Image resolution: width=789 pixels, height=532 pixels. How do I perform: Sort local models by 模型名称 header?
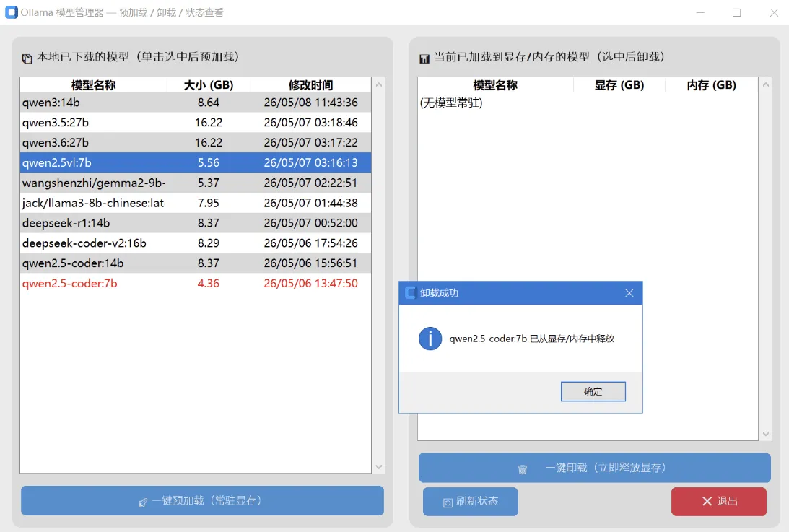coord(94,85)
